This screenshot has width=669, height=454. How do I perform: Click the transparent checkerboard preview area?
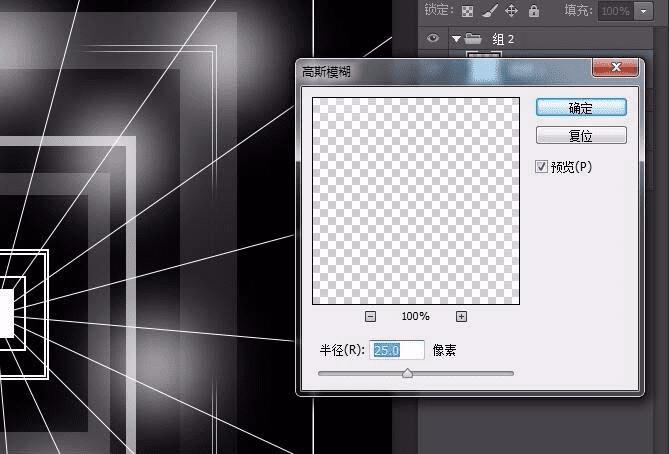click(x=416, y=201)
